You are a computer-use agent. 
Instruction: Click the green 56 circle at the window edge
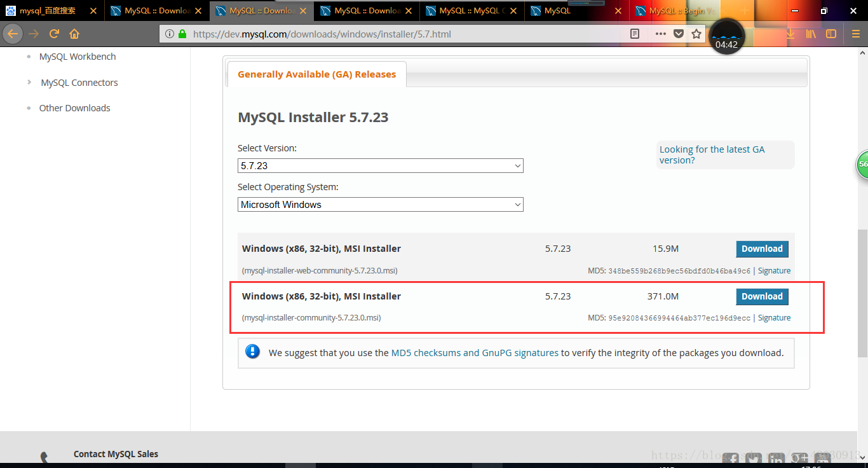pos(862,164)
